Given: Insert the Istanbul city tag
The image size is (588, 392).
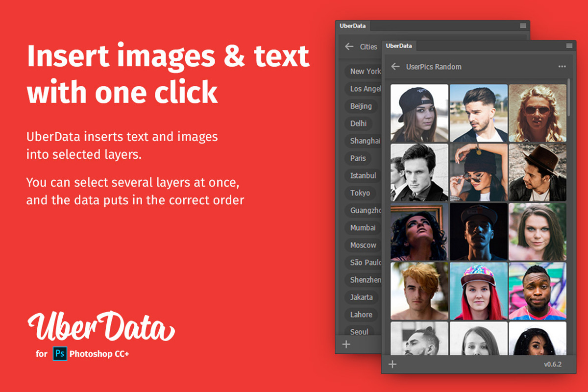Looking at the screenshot, I should (x=363, y=175).
